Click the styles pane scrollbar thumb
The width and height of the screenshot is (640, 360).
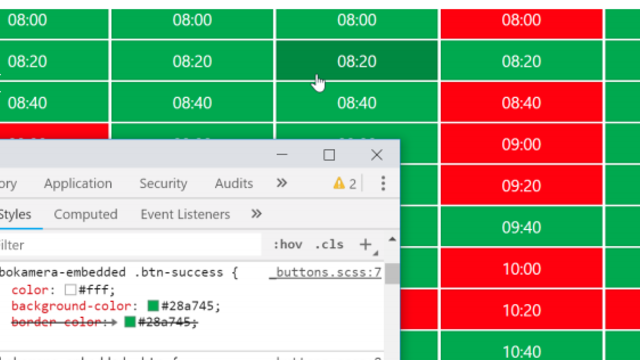coord(392,273)
